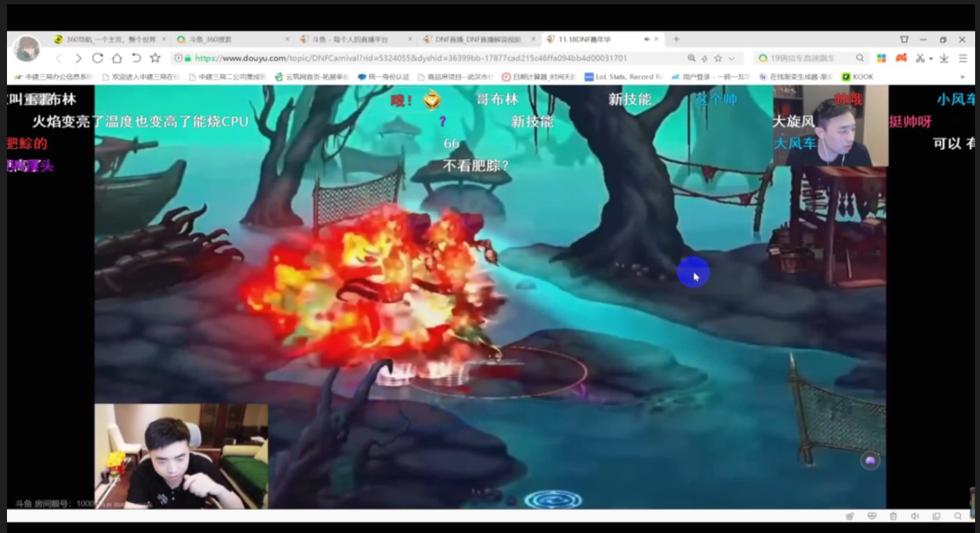Click the danmaku text 火焰变亮了温度也变高了能烧CPU
Viewport: 980px width, 533px height.
click(140, 121)
